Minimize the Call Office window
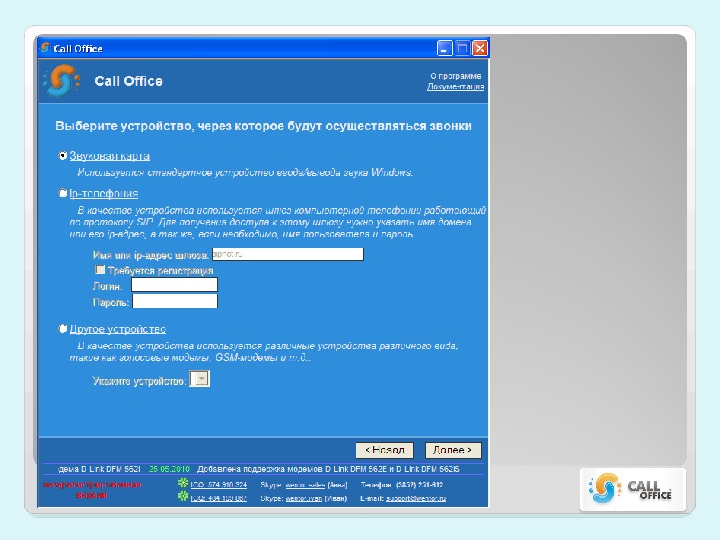The width and height of the screenshot is (720, 540). click(444, 48)
